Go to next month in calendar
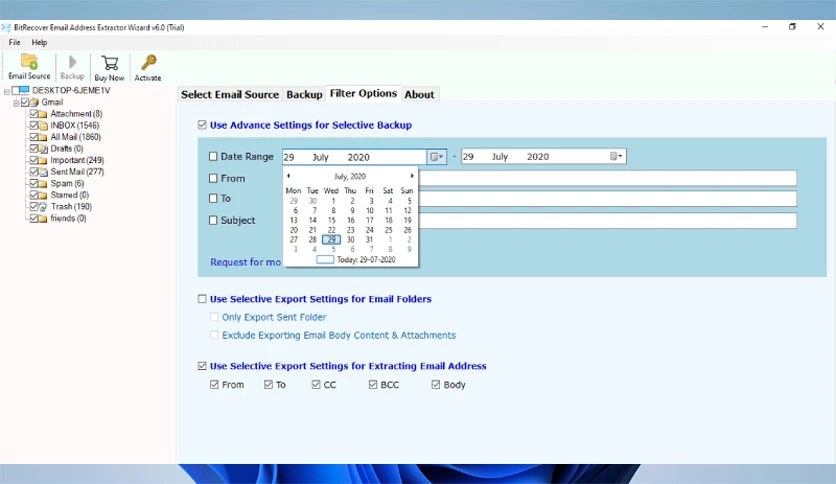This screenshot has width=836, height=484. click(x=412, y=176)
